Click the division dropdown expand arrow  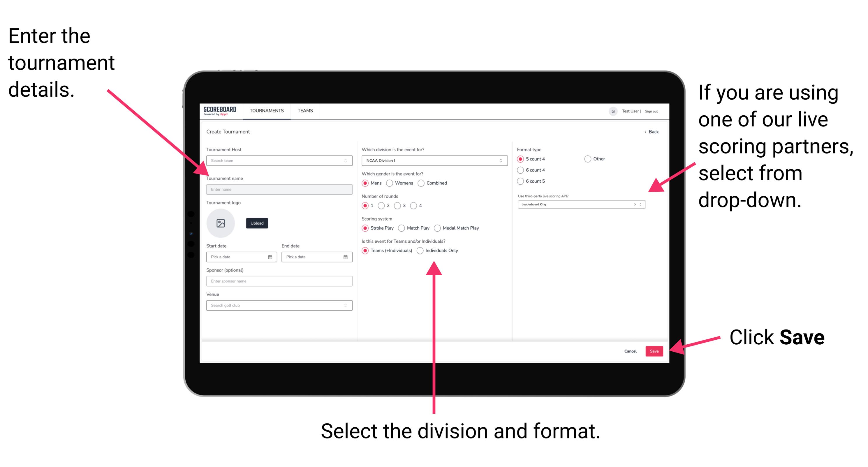click(499, 162)
